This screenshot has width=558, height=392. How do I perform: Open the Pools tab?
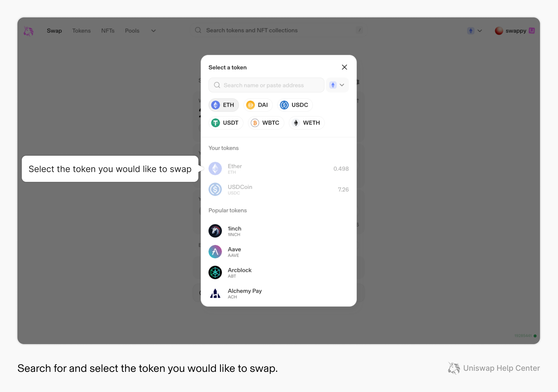point(132,31)
